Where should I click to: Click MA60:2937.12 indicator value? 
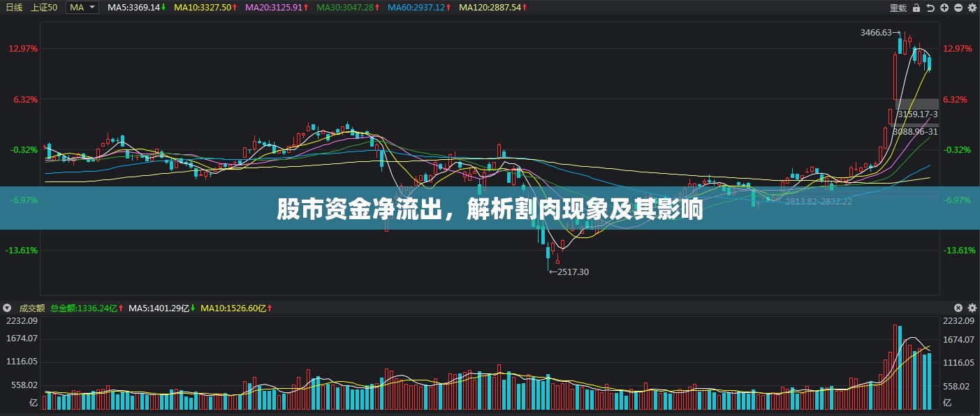[x=419, y=7]
